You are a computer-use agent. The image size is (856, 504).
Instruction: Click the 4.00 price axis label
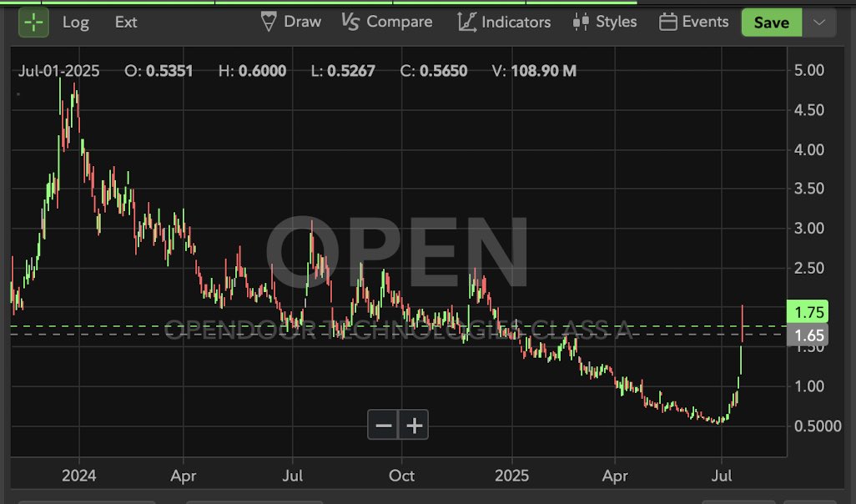pos(809,149)
